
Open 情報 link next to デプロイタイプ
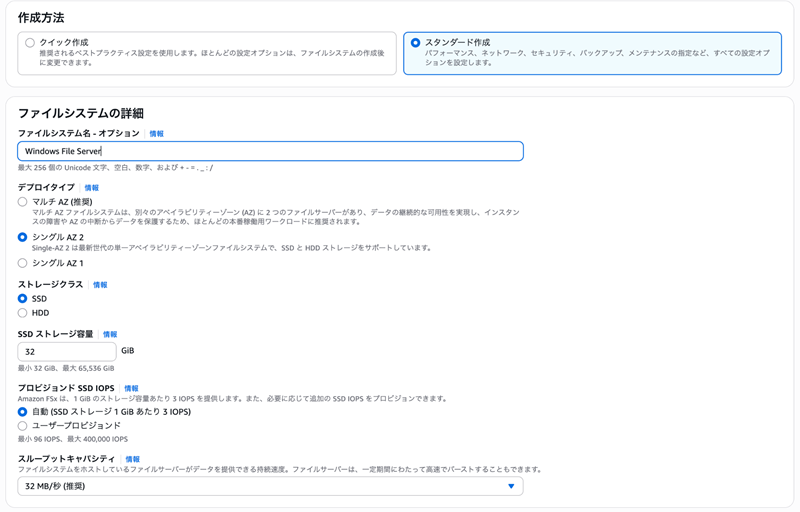click(x=92, y=188)
